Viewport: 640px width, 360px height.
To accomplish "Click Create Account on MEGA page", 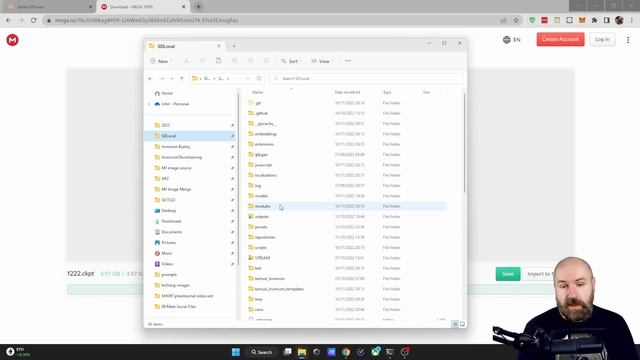I will point(560,39).
